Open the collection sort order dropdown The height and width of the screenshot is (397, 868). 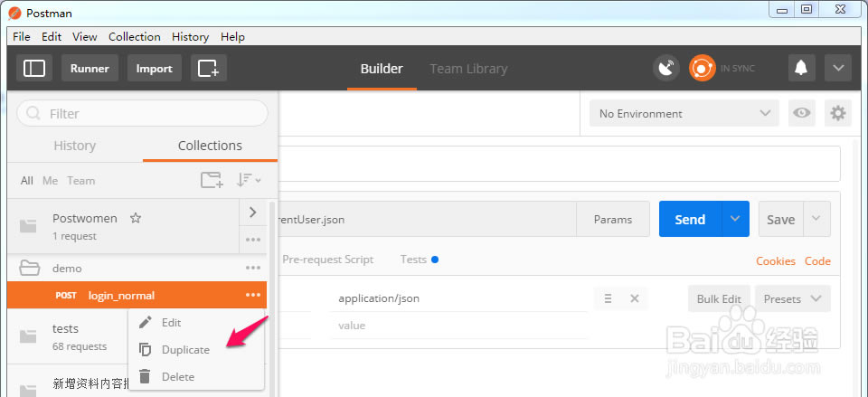tap(249, 180)
